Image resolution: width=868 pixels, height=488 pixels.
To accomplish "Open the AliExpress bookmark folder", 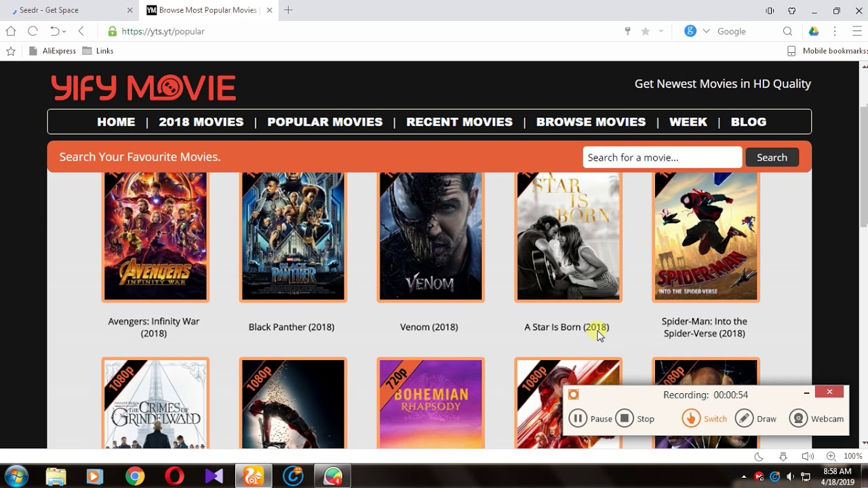I will coord(52,51).
